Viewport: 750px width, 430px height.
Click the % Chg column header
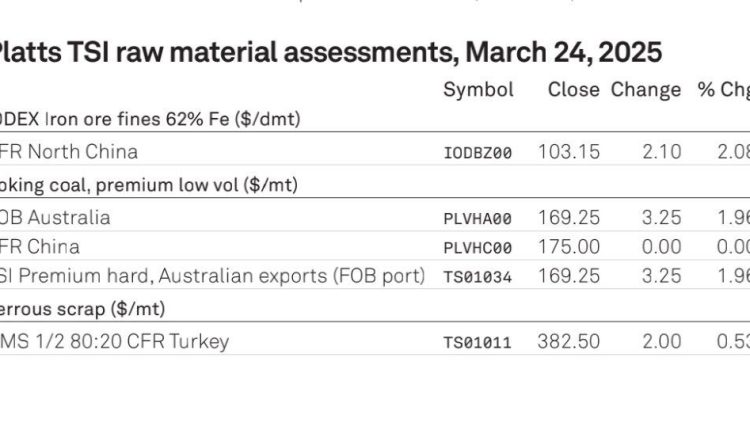724,90
